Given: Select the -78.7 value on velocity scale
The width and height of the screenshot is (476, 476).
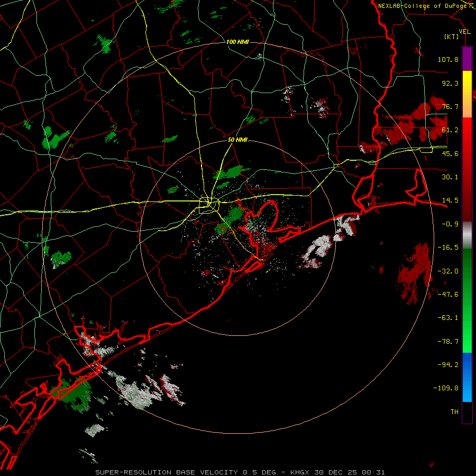Looking at the screenshot, I should [x=448, y=342].
